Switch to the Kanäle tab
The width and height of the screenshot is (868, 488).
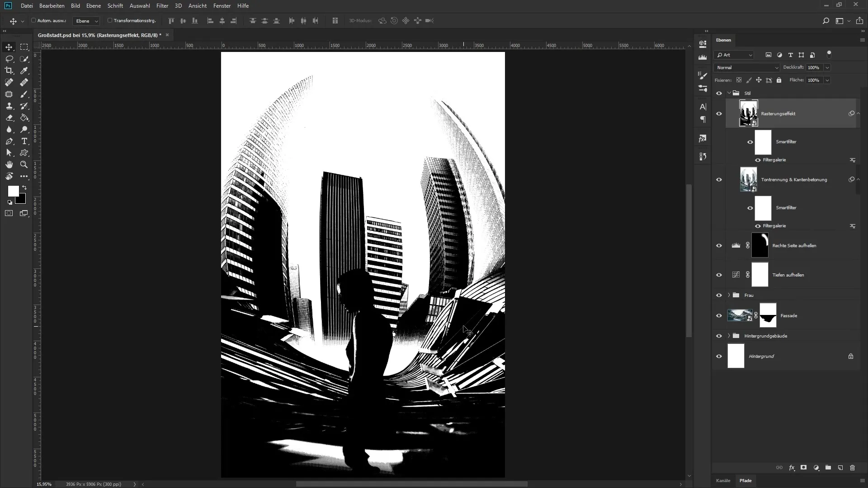(723, 480)
